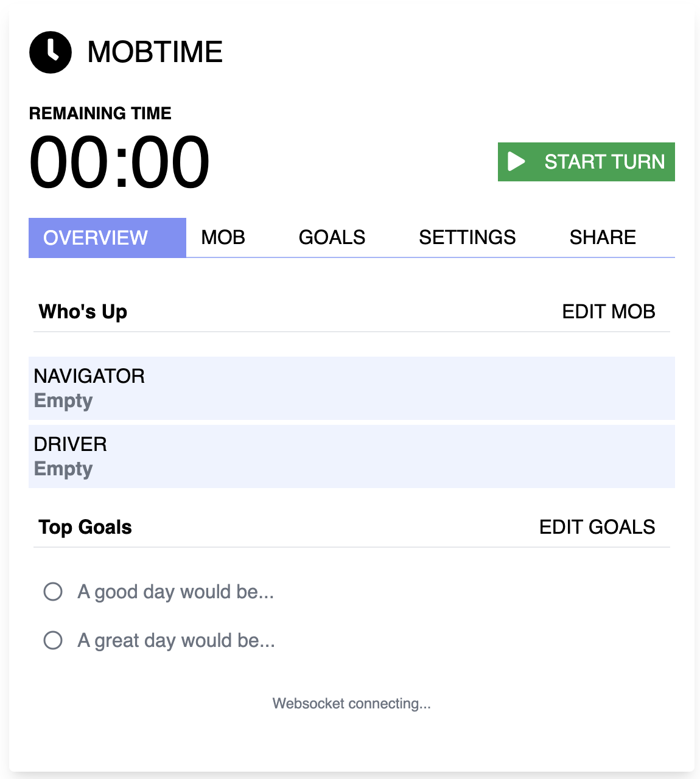Click the REMAINING TIME label
This screenshot has height=779, width=700.
pyautogui.click(x=100, y=113)
